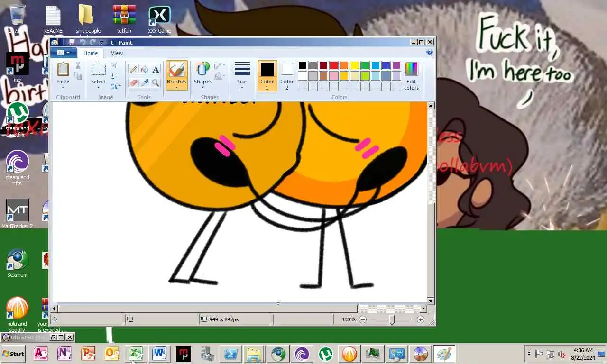Select the Pencil tool in Paint

[133, 70]
